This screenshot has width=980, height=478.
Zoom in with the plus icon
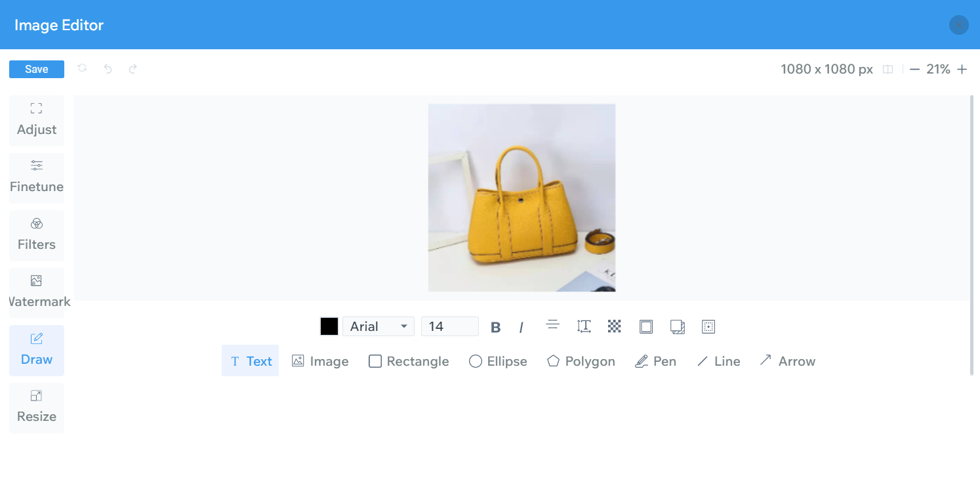[962, 69]
